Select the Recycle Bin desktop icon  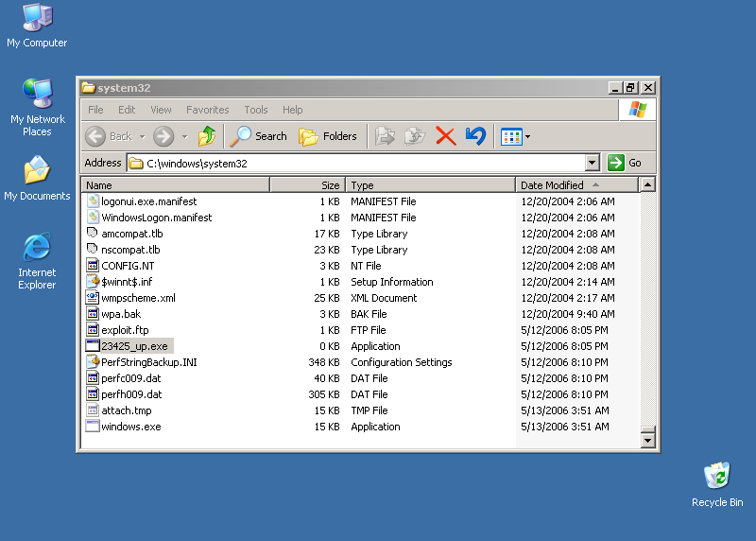717,484
